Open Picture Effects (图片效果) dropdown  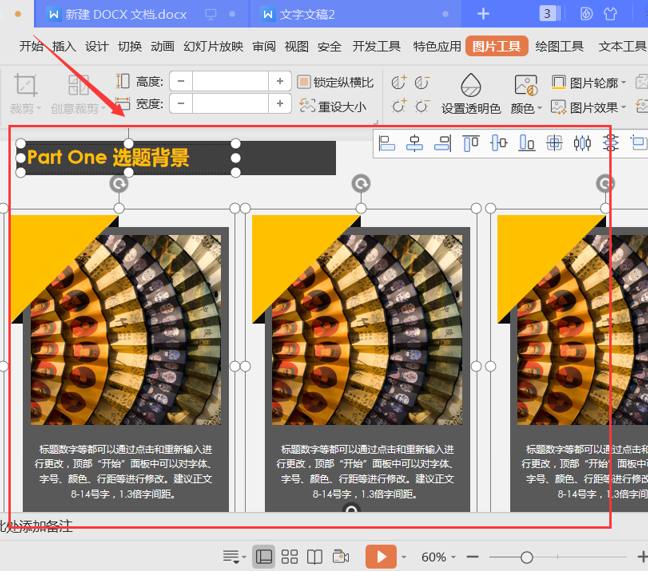[589, 107]
